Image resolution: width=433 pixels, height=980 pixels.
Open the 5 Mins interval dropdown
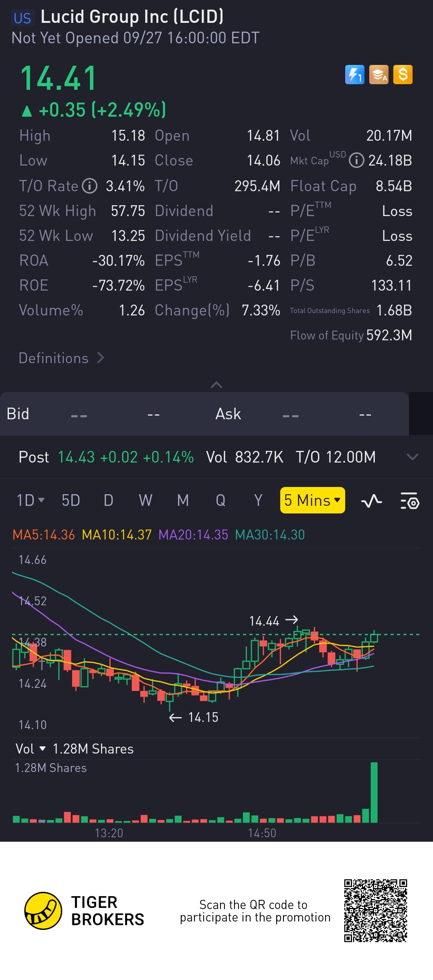coord(312,500)
